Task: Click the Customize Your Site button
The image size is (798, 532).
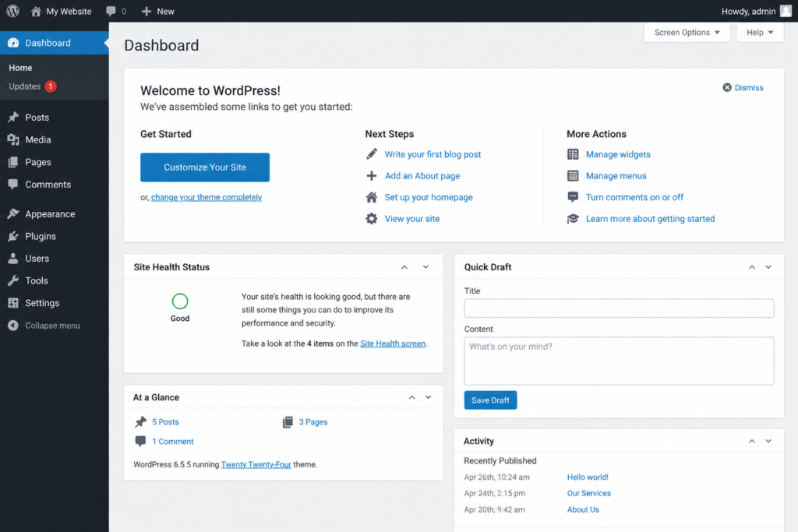Action: pyautogui.click(x=205, y=167)
